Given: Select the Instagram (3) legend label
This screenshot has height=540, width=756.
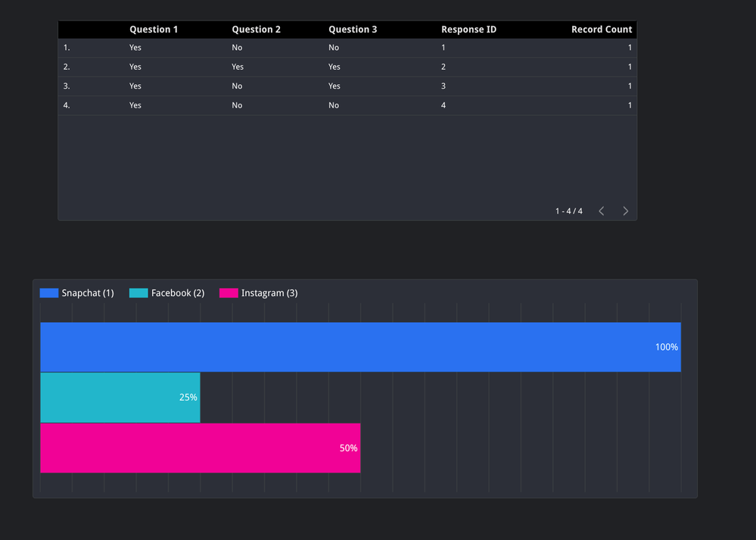Looking at the screenshot, I should coord(269,293).
